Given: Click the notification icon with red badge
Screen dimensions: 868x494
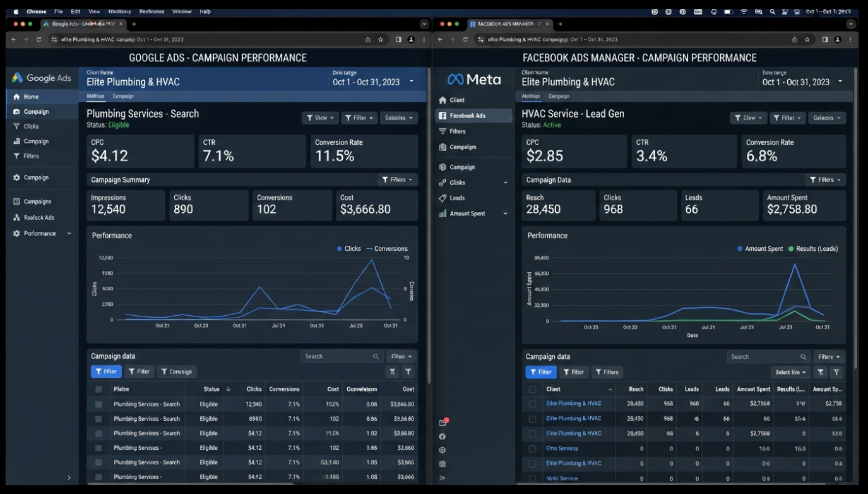Looking at the screenshot, I should 443,422.
